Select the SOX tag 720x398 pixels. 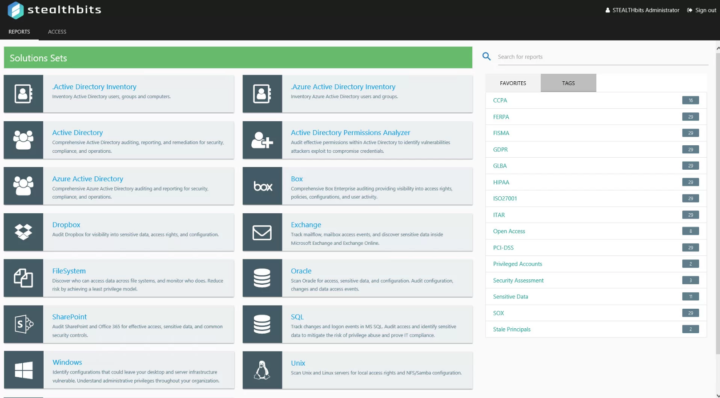pyautogui.click(x=498, y=313)
